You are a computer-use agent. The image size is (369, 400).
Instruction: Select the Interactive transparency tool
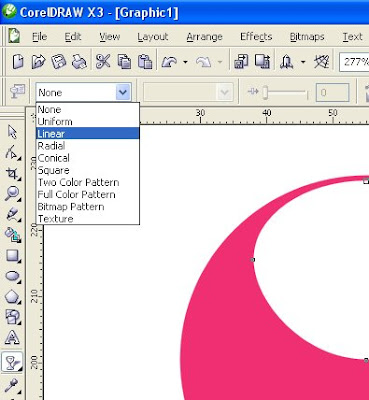coord(12,362)
